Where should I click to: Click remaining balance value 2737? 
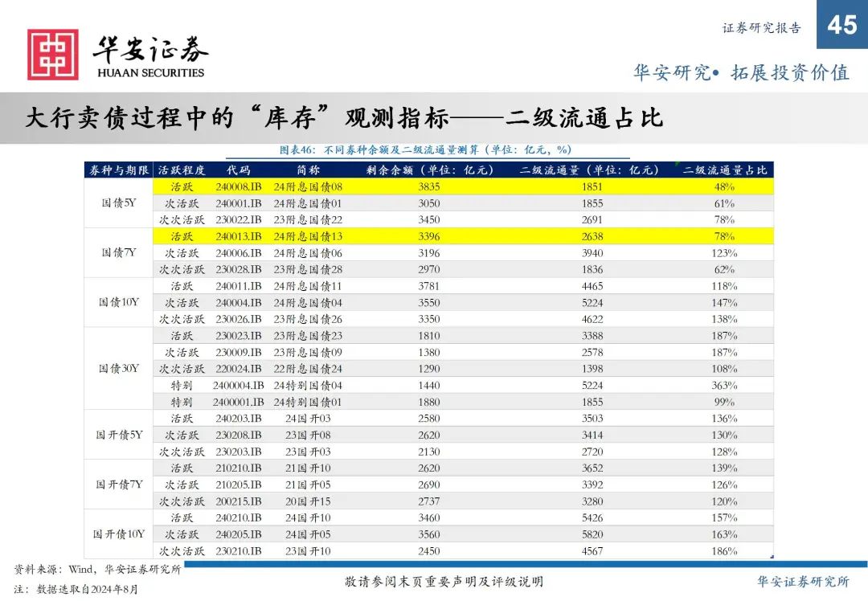[429, 501]
